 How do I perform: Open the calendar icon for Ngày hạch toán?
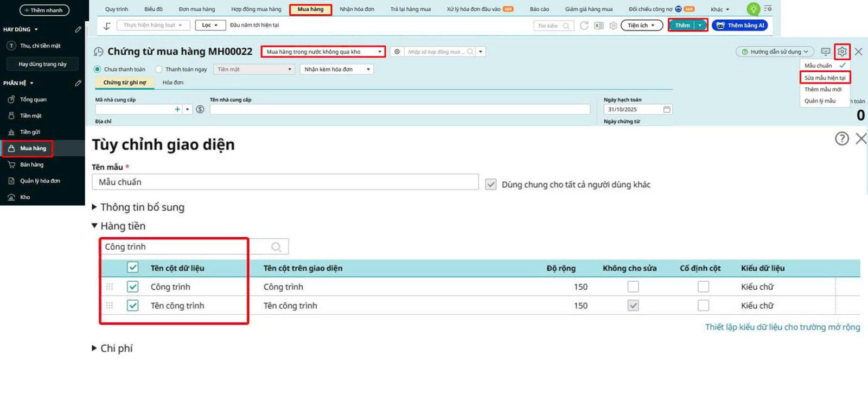click(667, 110)
